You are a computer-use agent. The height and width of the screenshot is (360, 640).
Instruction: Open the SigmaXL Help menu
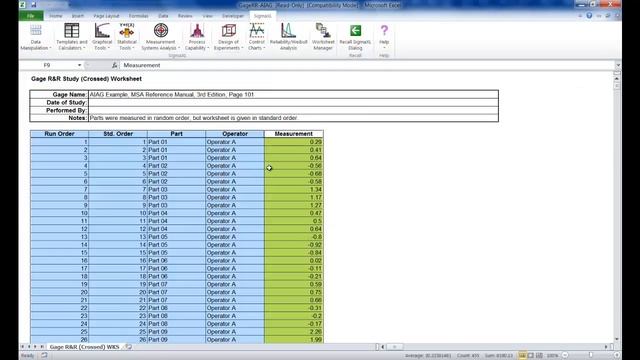tap(384, 36)
